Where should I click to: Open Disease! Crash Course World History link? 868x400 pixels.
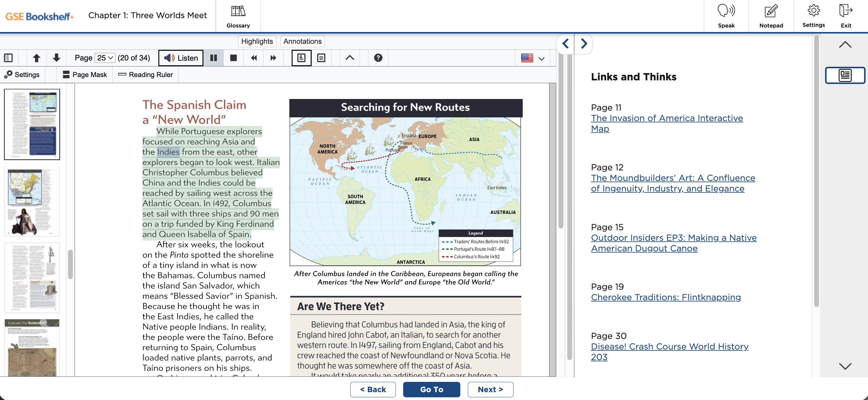click(669, 352)
